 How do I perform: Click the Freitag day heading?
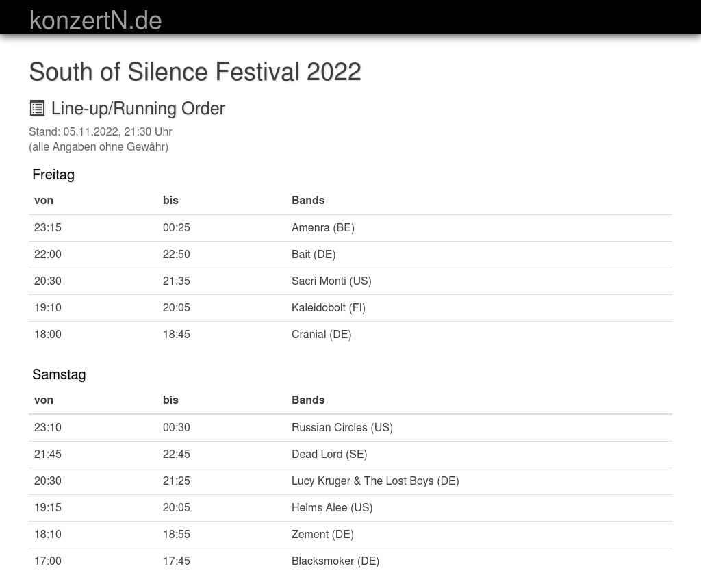pyautogui.click(x=53, y=175)
